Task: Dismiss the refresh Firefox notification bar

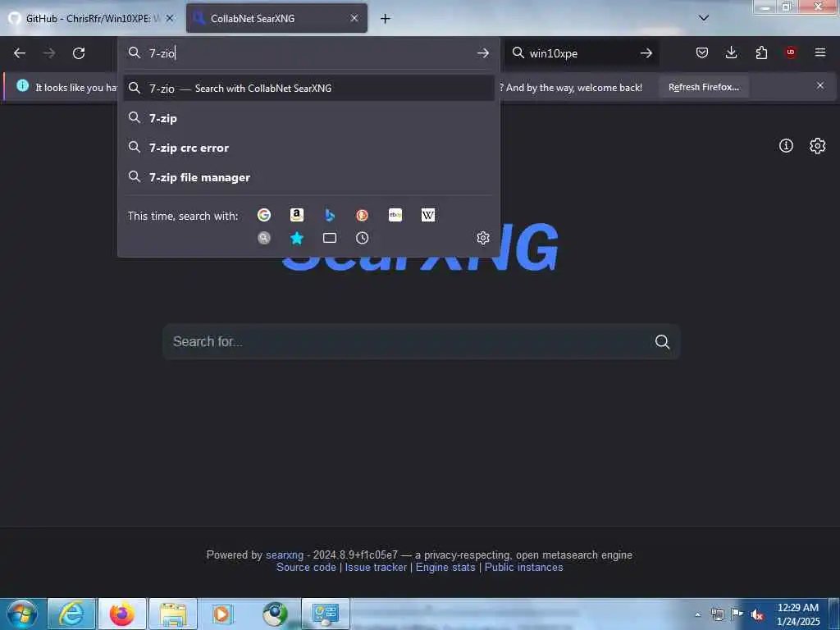Action: click(x=820, y=85)
